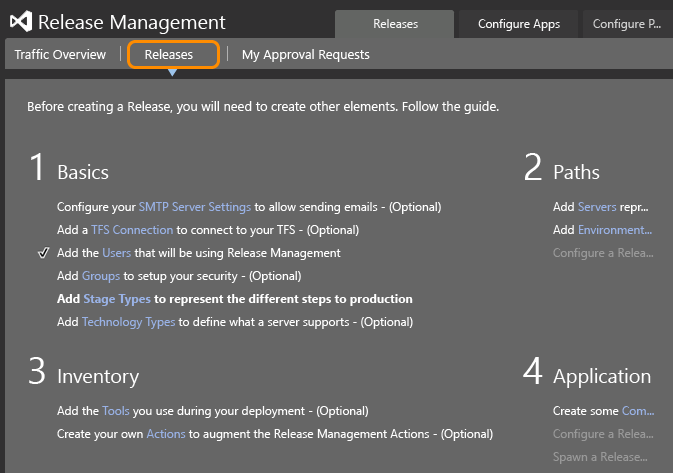Image resolution: width=673 pixels, height=473 pixels.
Task: Click the 'Before creating a Release' guide text
Action: [263, 106]
